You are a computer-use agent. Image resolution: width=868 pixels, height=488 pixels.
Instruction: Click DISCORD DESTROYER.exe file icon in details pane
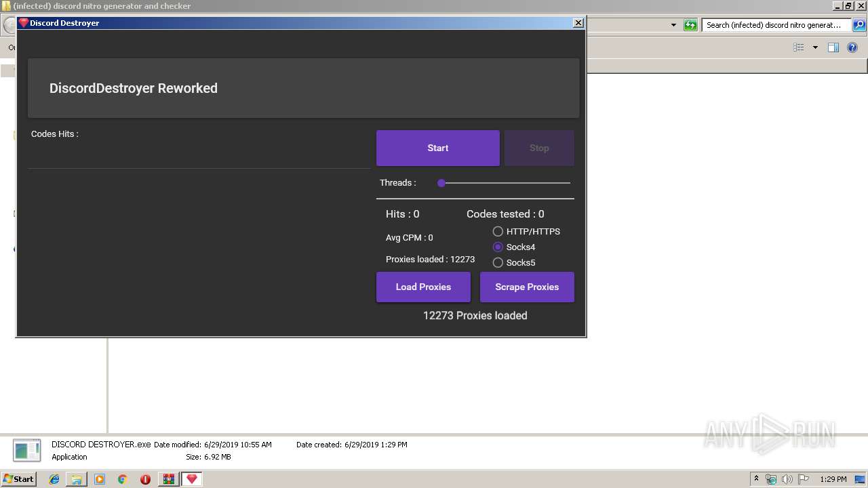(x=28, y=451)
